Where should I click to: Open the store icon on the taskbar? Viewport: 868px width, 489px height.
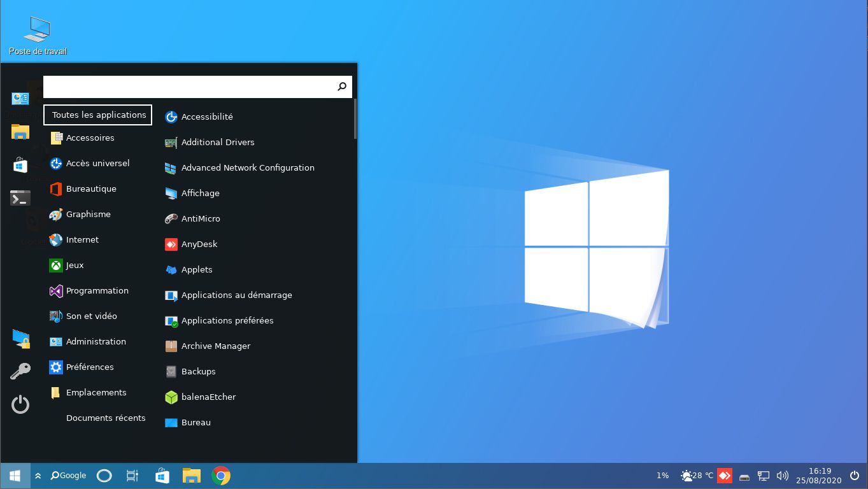tap(162, 476)
